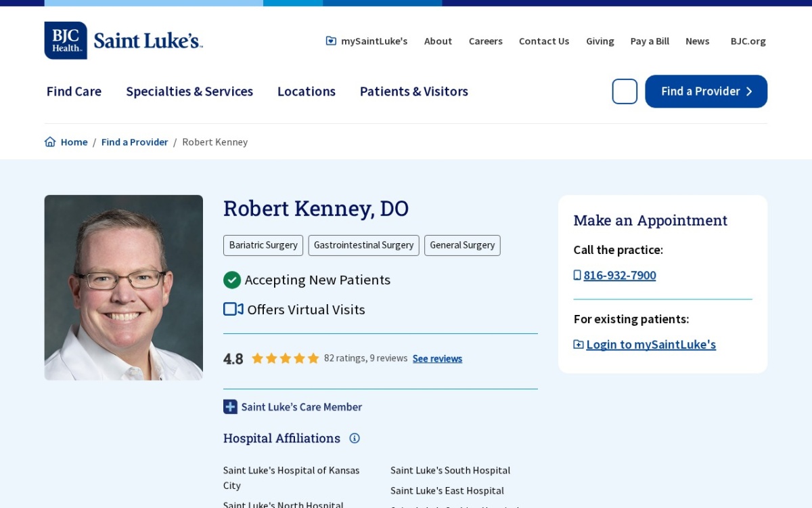Open Patients & Visitors menu

[414, 91]
